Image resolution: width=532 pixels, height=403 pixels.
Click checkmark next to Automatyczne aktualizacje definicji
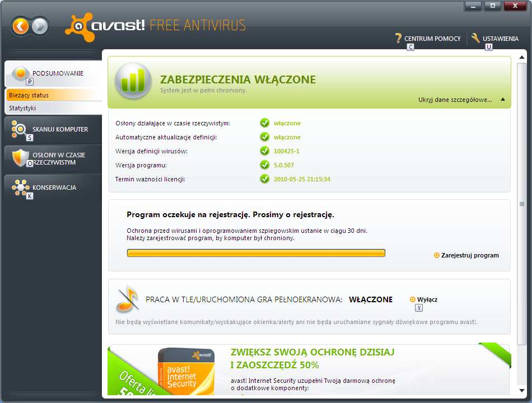click(x=265, y=137)
